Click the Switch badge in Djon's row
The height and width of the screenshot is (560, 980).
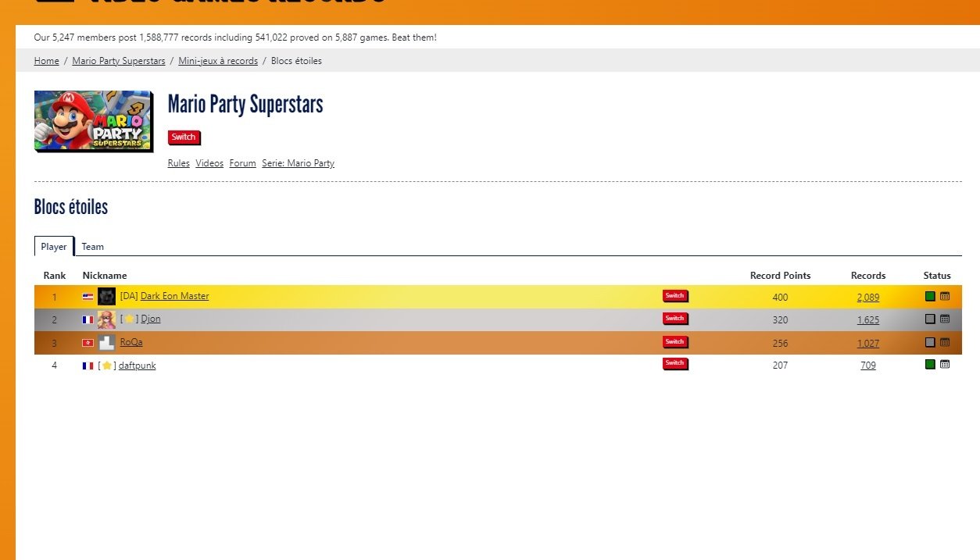point(675,319)
